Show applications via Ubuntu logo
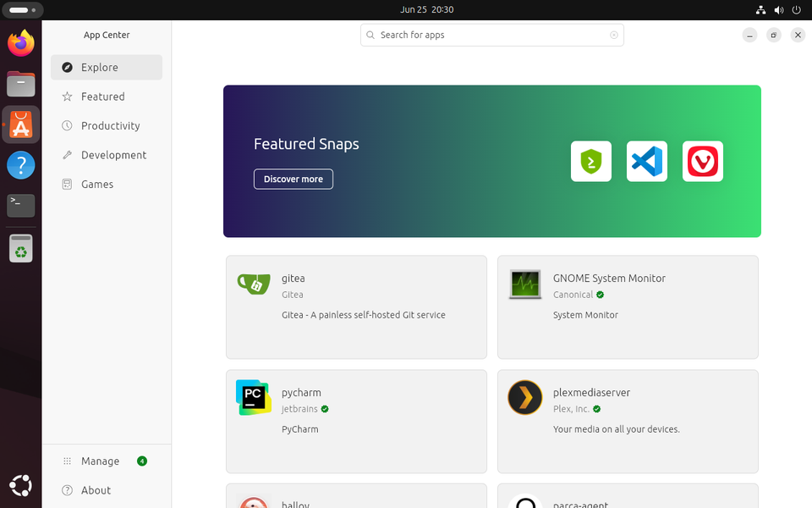Image resolution: width=812 pixels, height=508 pixels. 20,486
